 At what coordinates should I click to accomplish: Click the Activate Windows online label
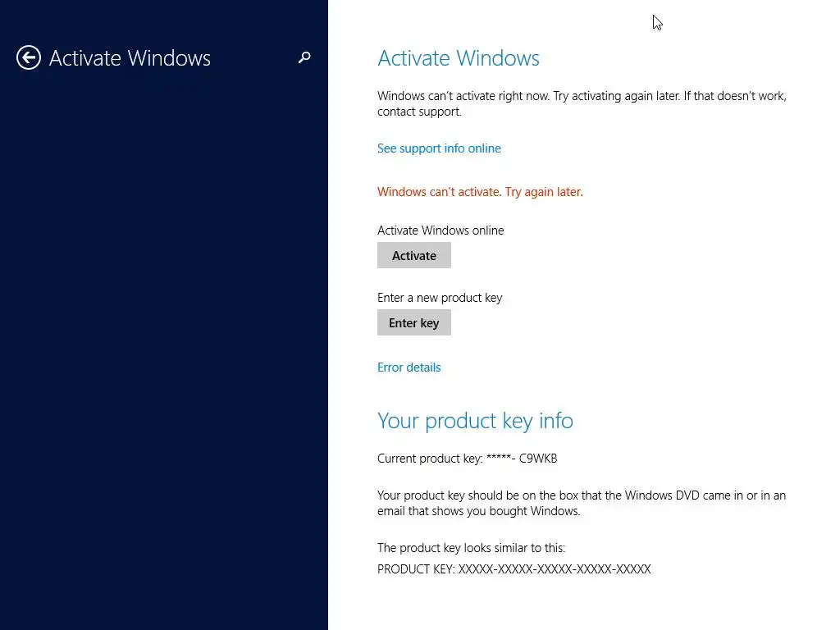[x=441, y=231]
